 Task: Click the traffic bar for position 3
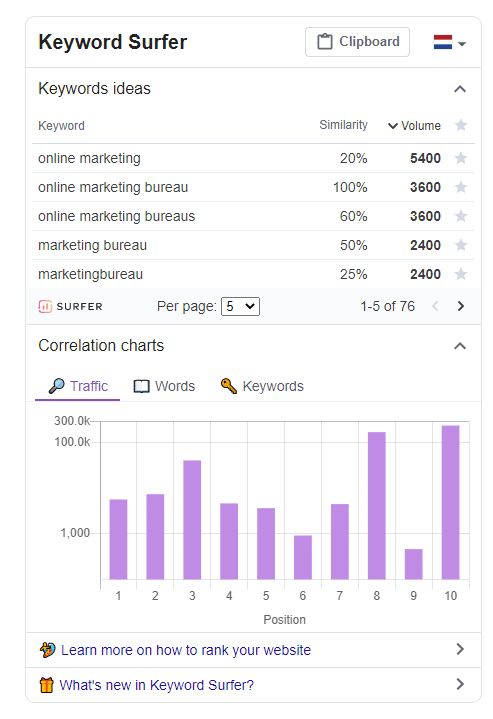point(192,520)
